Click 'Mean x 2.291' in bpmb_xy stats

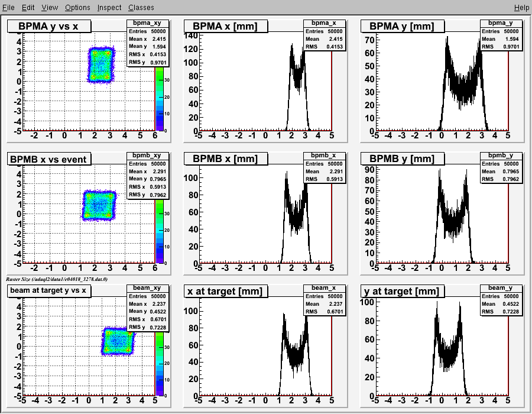point(147,172)
